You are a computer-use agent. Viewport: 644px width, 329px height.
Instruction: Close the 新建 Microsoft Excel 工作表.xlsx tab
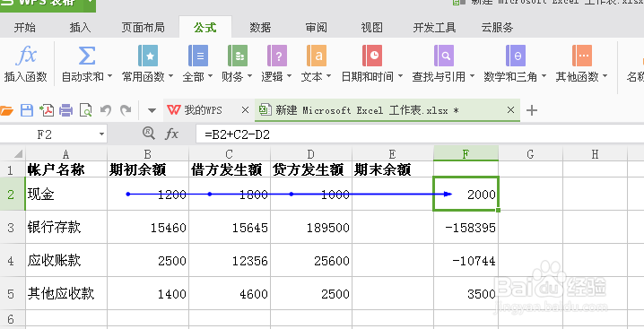click(x=510, y=110)
